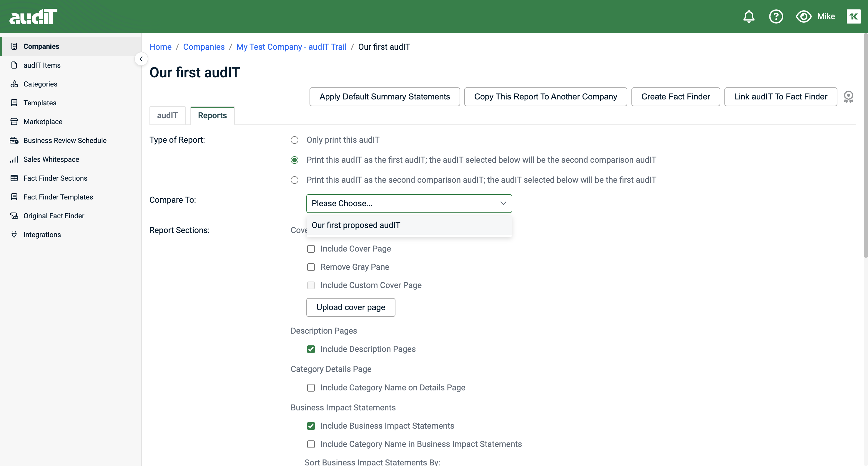Click the Marketplace store icon
The height and width of the screenshot is (466, 868).
[x=14, y=122]
